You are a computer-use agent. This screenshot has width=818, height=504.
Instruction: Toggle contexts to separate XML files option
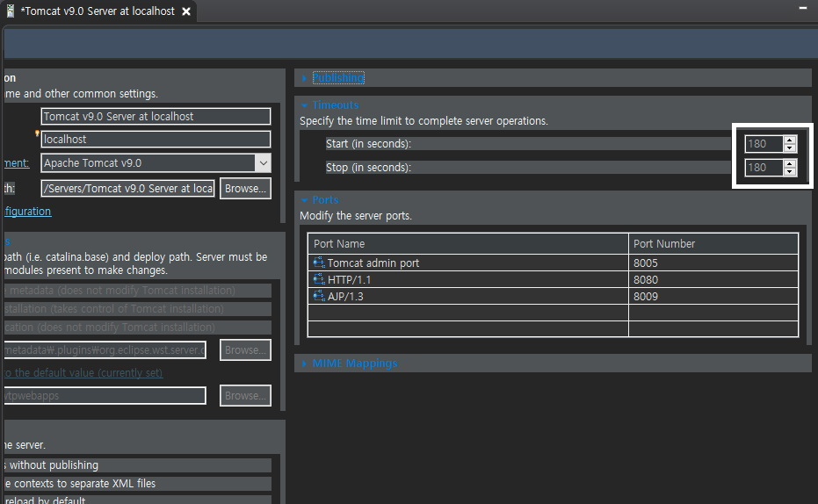[138, 484]
